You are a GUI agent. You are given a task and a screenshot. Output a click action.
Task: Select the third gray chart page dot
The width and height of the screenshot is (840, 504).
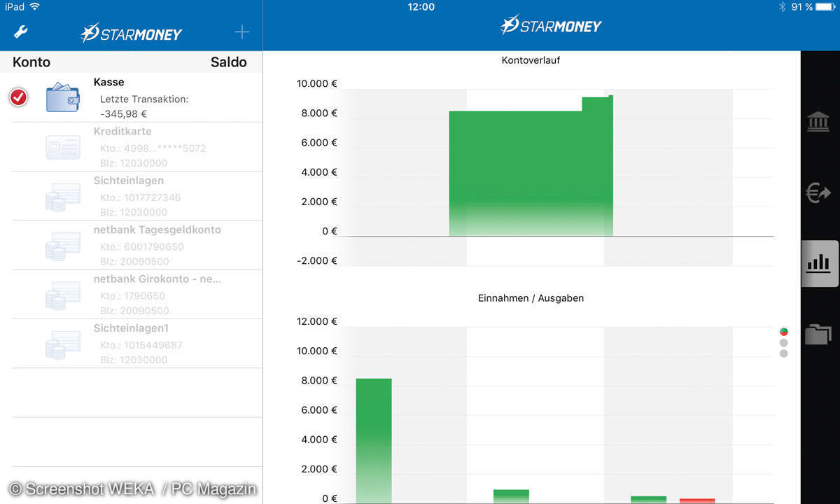783,353
